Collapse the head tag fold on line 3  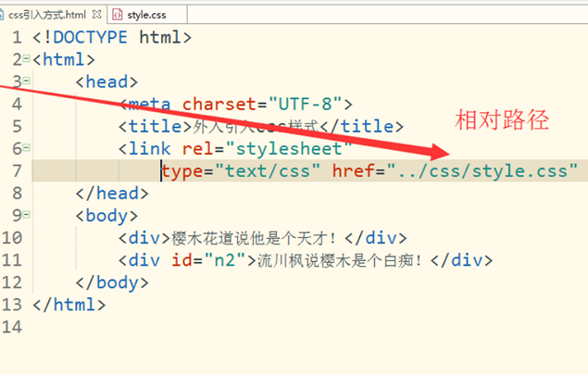tap(26, 81)
